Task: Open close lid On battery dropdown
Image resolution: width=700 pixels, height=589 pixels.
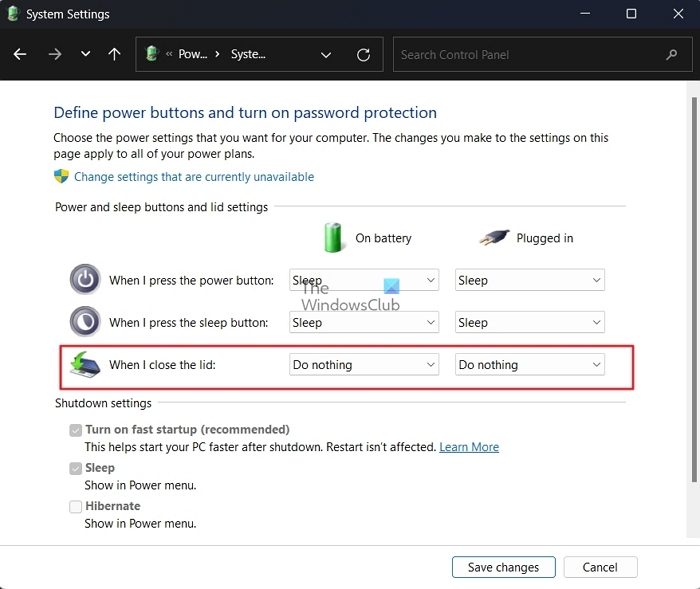Action: (364, 365)
